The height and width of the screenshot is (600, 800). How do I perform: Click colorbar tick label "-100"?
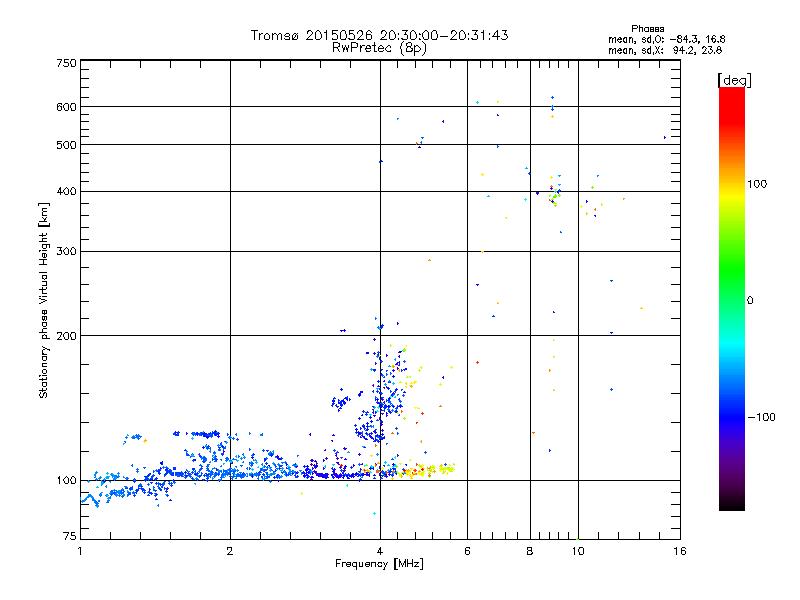pos(761,417)
